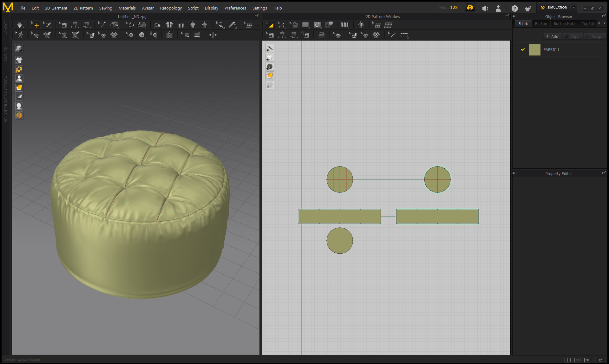Click the Simulate down-arrow icon
Image resolution: width=609 pixels, height=364 pixels.
20,25
